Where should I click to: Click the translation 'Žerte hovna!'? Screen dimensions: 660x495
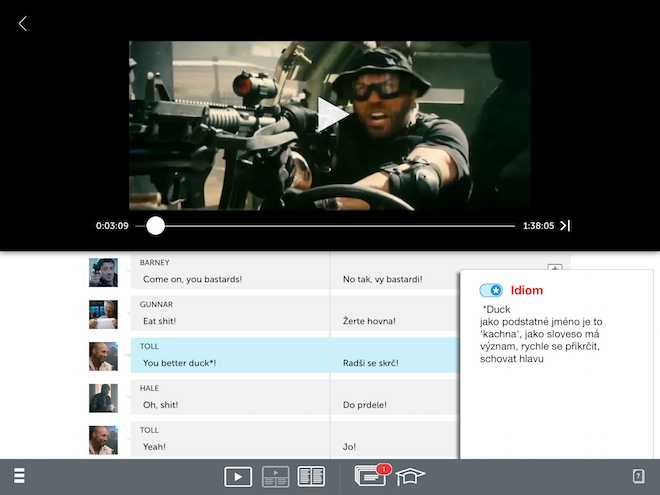point(369,321)
